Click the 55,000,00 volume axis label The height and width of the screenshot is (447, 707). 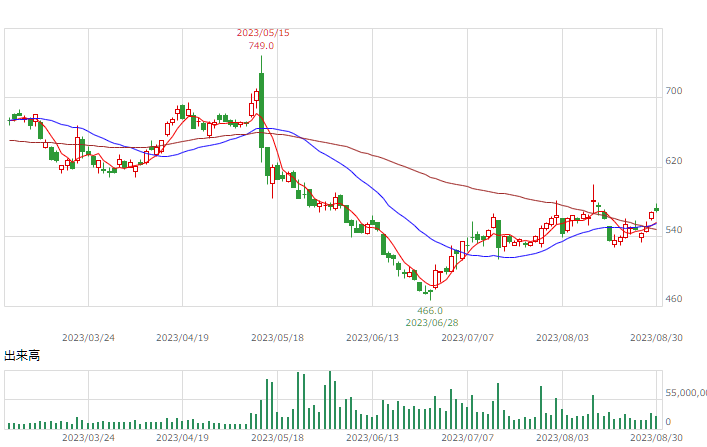click(x=686, y=393)
